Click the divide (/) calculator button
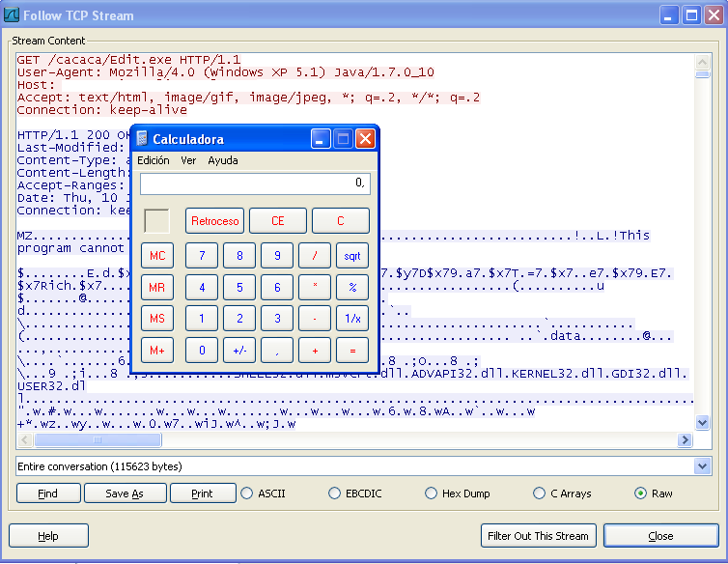 315,256
